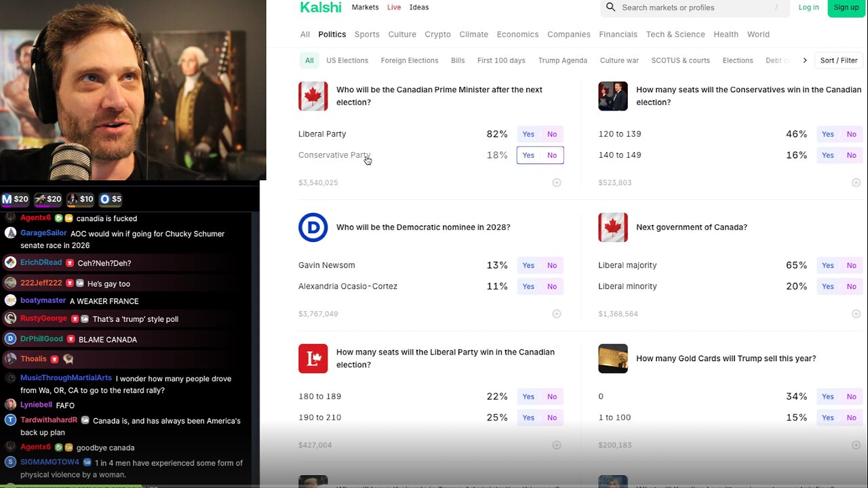Click the plus icon beside $3,767,049
868x488 pixels.
tap(557, 314)
